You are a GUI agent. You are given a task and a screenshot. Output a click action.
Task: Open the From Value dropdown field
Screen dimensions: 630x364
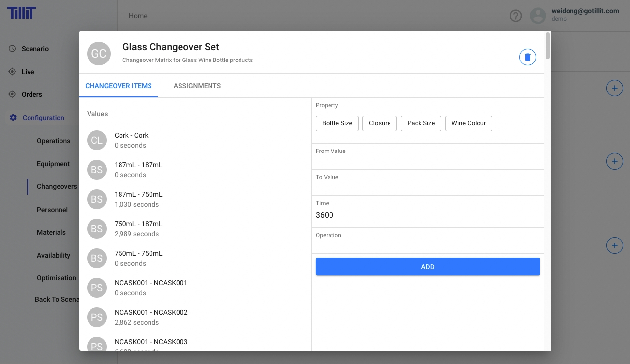(427, 161)
